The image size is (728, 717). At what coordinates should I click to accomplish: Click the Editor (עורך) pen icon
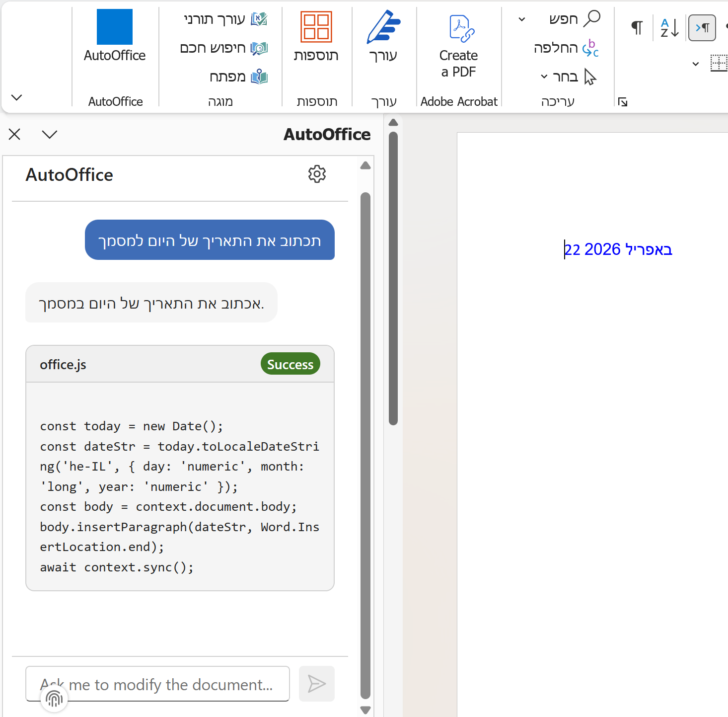click(x=383, y=27)
